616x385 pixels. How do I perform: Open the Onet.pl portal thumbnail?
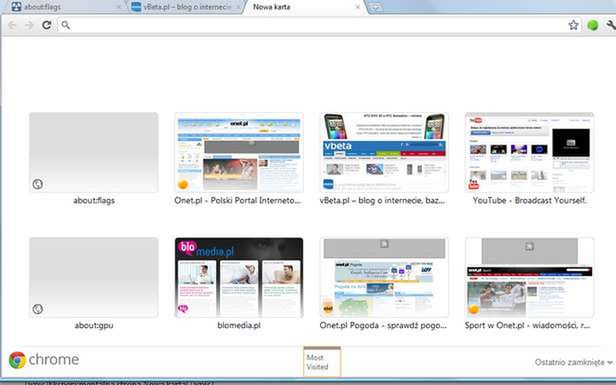(x=239, y=152)
